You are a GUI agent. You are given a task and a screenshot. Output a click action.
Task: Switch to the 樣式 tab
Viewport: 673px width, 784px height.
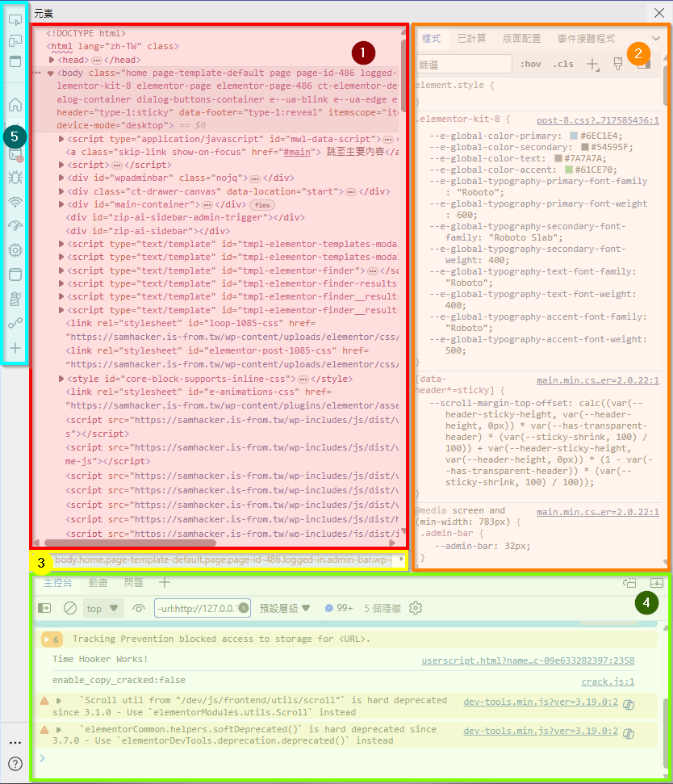coord(431,39)
